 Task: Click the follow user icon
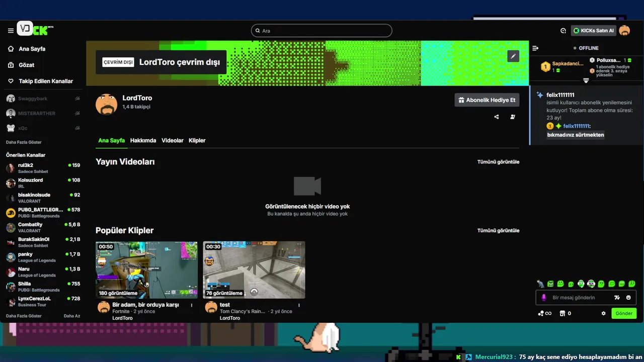pos(513,117)
